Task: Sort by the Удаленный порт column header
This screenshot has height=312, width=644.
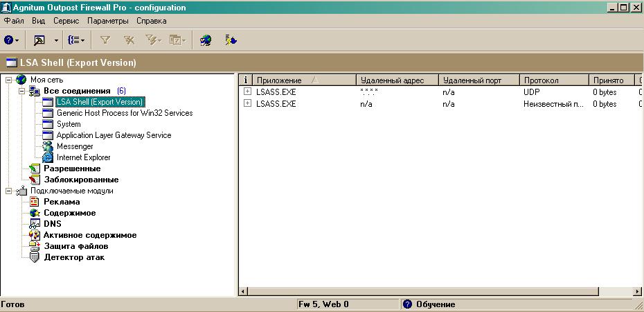Action: tap(479, 80)
